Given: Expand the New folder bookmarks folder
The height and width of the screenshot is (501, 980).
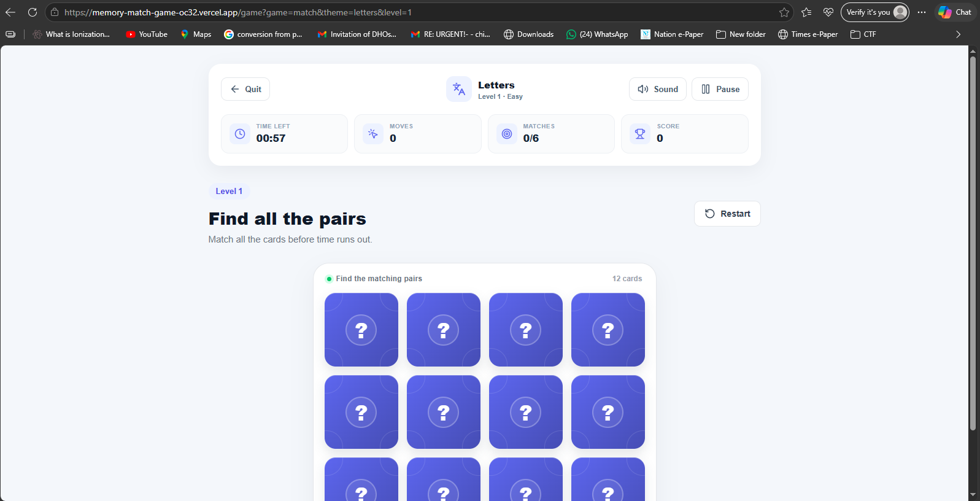Looking at the screenshot, I should click(x=741, y=34).
